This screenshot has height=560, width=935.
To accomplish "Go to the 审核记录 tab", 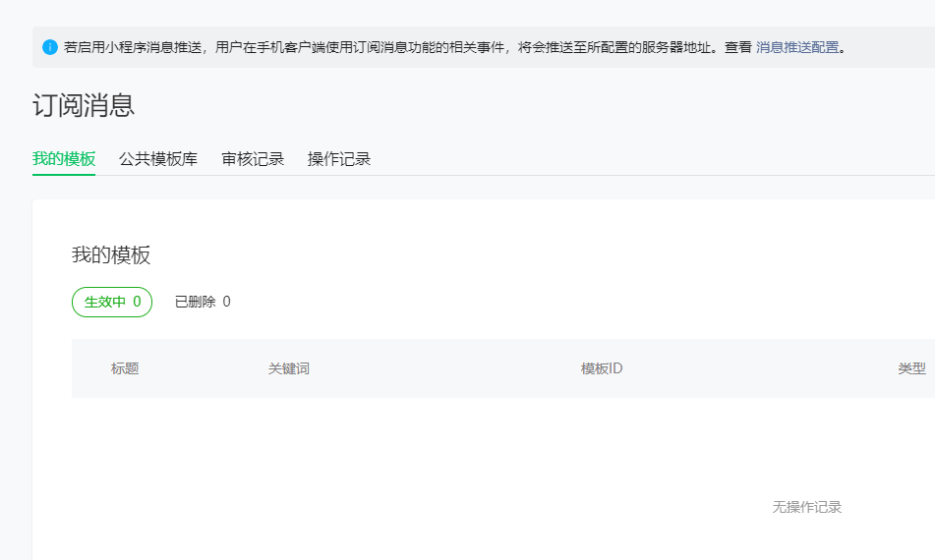I will [253, 159].
